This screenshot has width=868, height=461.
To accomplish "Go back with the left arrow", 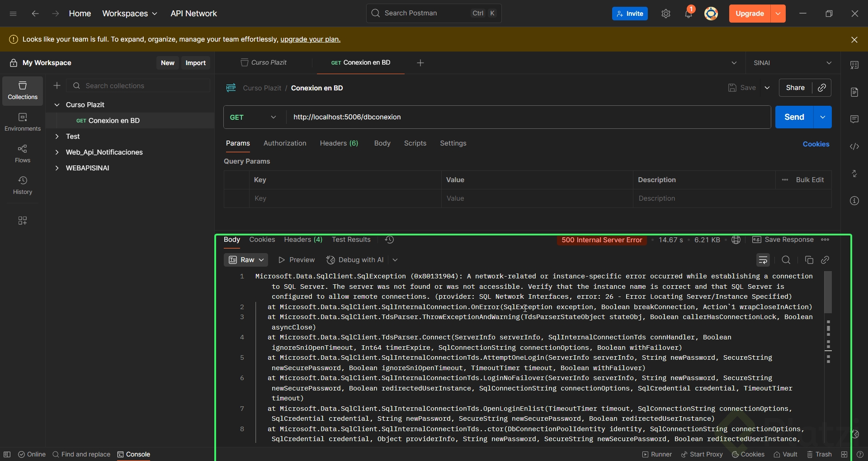I will point(35,14).
